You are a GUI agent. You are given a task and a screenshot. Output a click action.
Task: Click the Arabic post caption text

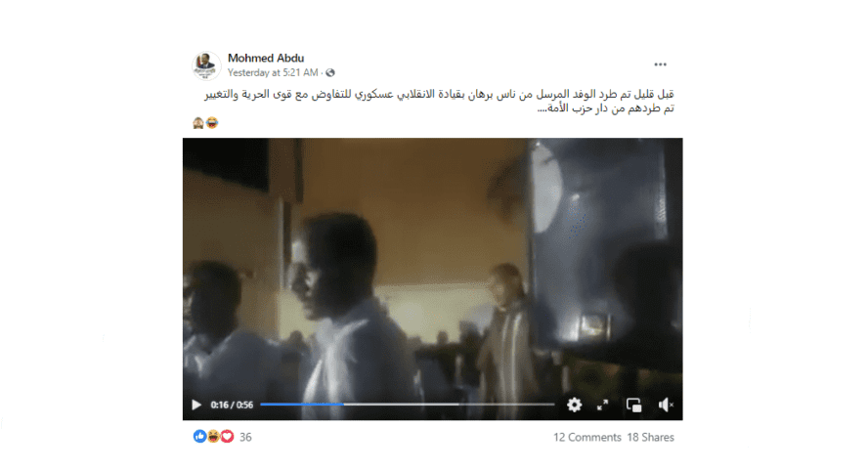point(439,101)
